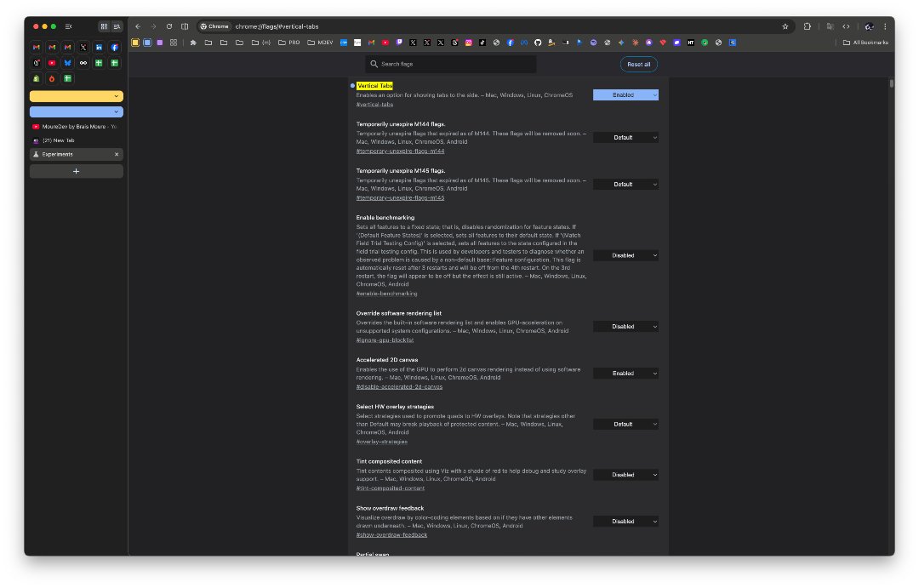Image resolution: width=919 pixels, height=588 pixels.
Task: Collapse the vertical tabs sidebar
Action: pos(69,26)
